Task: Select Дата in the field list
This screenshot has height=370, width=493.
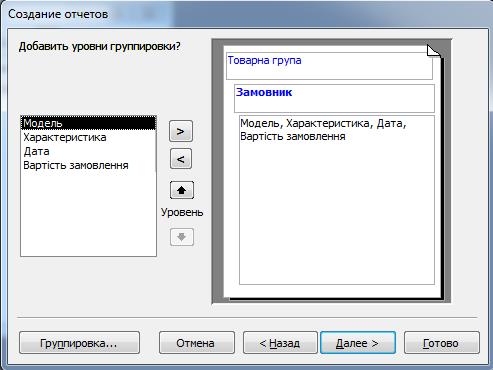Action: pyautogui.click(x=88, y=151)
